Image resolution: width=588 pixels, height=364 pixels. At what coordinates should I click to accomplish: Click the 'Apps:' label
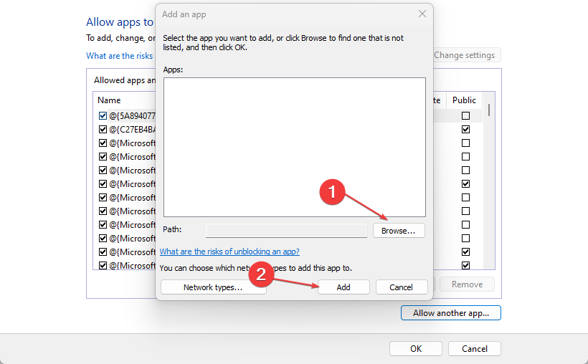[x=173, y=70]
